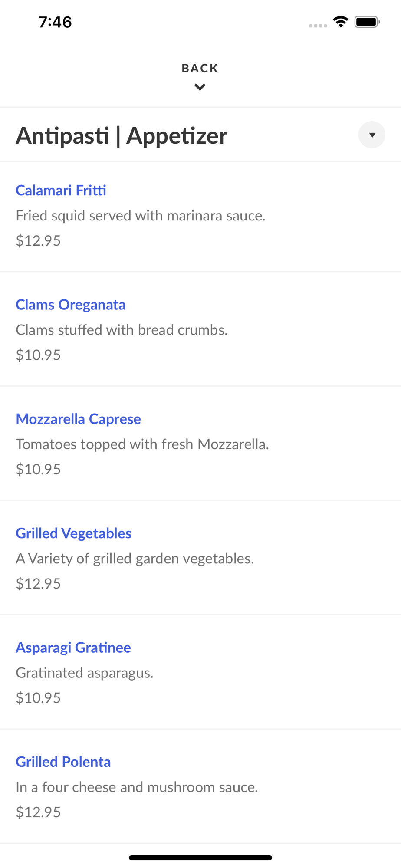
Task: Click the Gratinated asparagus description
Action: (x=85, y=673)
